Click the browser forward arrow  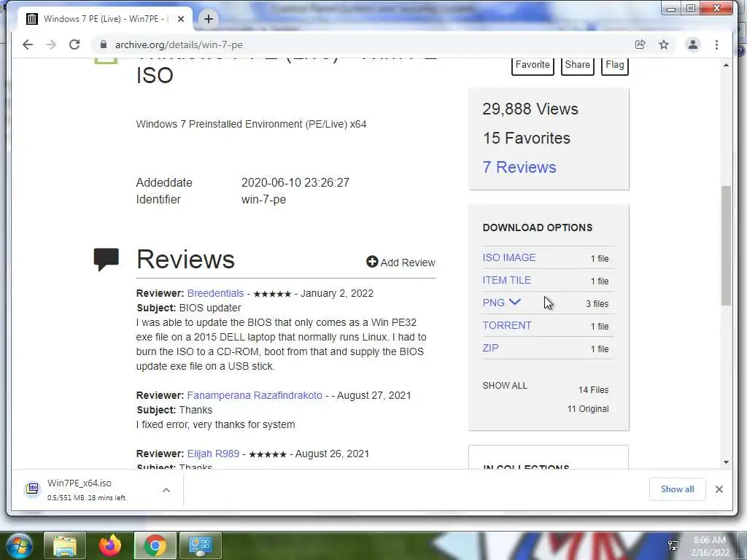click(51, 44)
